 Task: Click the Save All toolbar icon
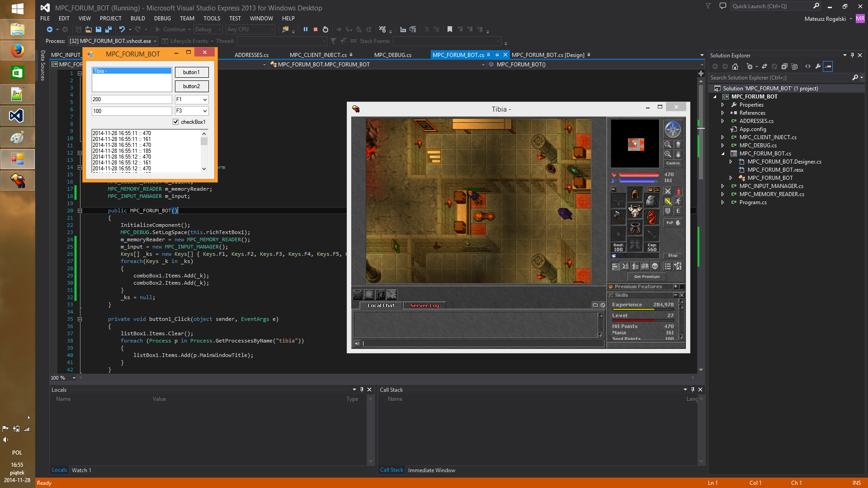(x=108, y=29)
